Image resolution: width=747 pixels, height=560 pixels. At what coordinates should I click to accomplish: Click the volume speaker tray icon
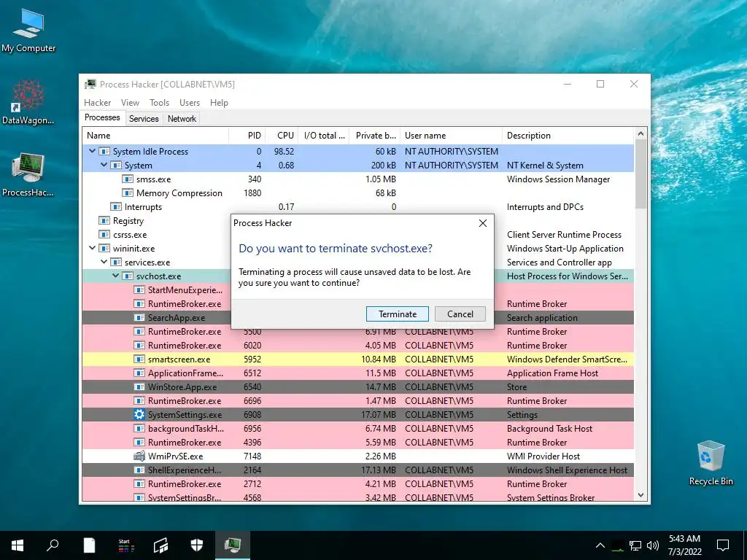tap(653, 545)
